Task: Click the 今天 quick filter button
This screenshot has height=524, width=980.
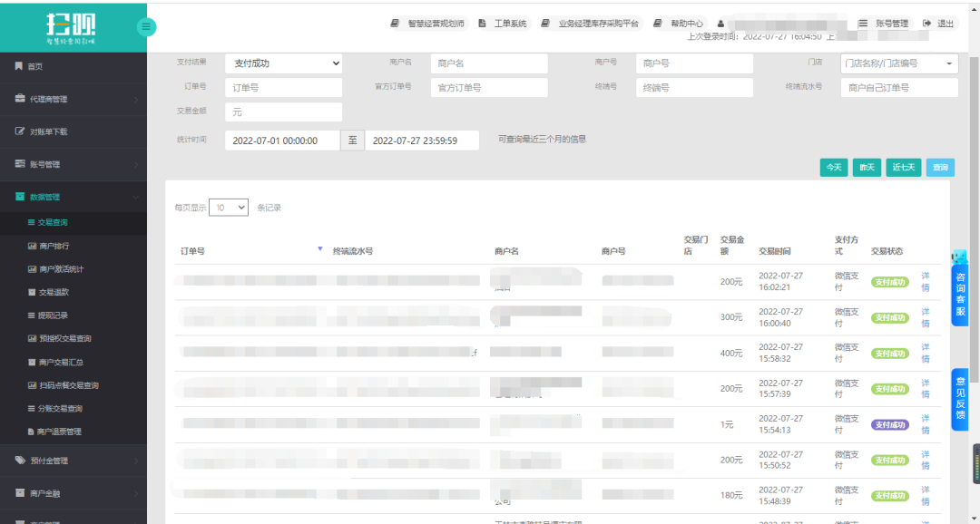Action: (834, 168)
